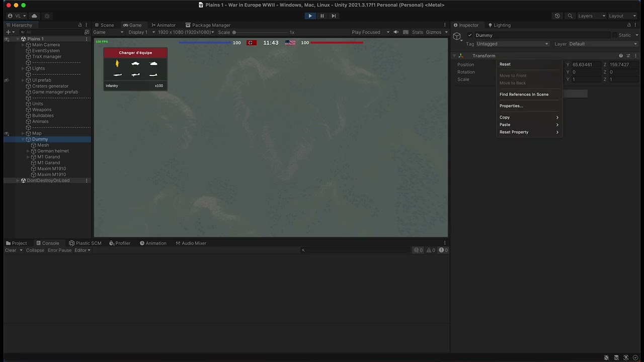
Task: Click the Play button to stop playback
Action: (x=310, y=16)
